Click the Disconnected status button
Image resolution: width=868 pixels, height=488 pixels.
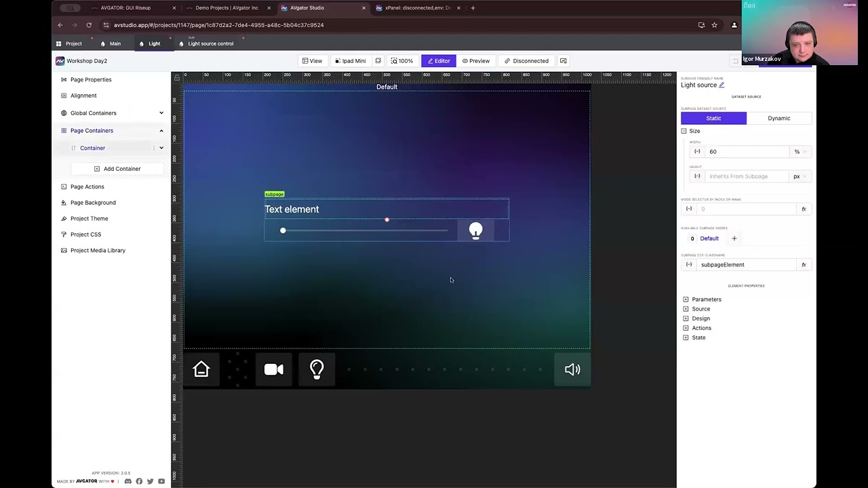tap(526, 61)
